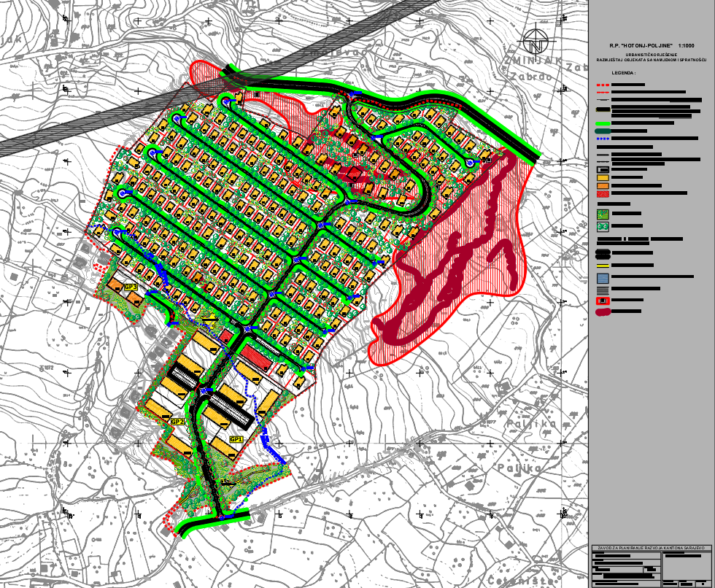Click the yellow building legend swatch
This screenshot has width=715, height=588.
click(x=603, y=178)
